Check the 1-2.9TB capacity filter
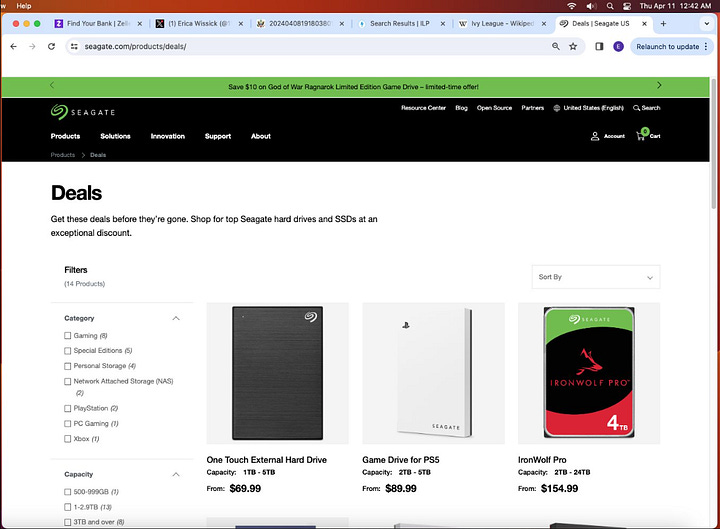 [68, 507]
